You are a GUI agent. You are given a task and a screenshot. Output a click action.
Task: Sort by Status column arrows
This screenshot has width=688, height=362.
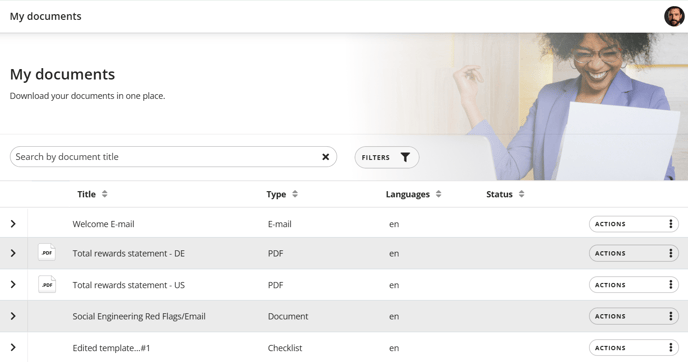[x=521, y=194]
